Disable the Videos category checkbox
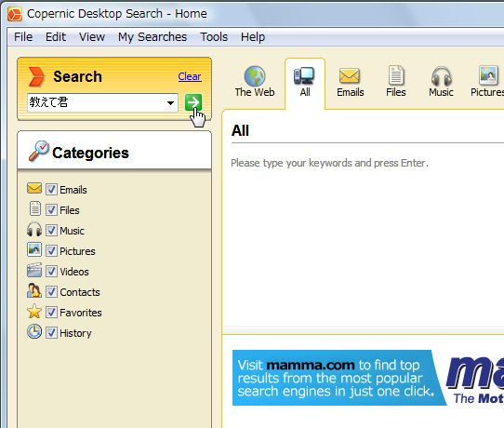Screen dimensions: 504x428 (51, 272)
